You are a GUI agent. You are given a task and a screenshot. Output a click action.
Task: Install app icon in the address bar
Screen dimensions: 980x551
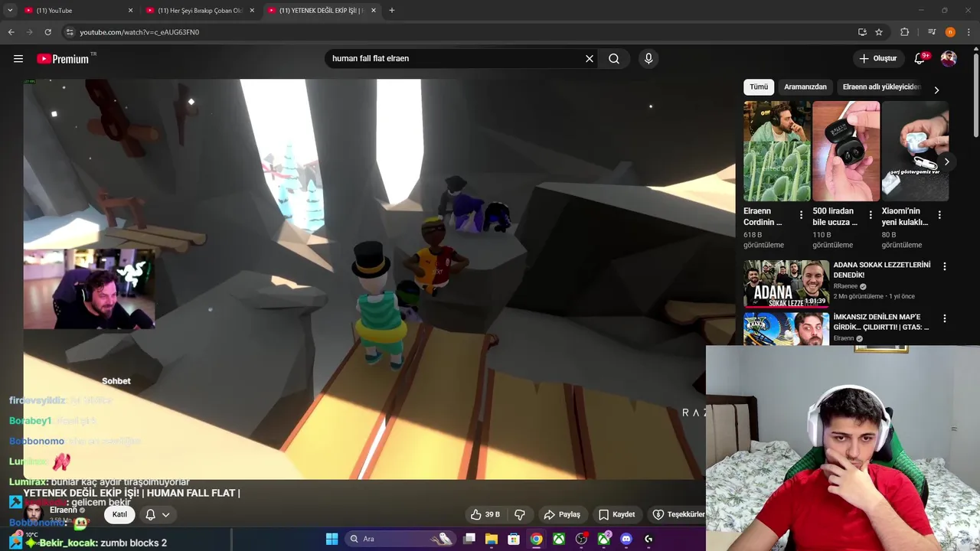(862, 32)
